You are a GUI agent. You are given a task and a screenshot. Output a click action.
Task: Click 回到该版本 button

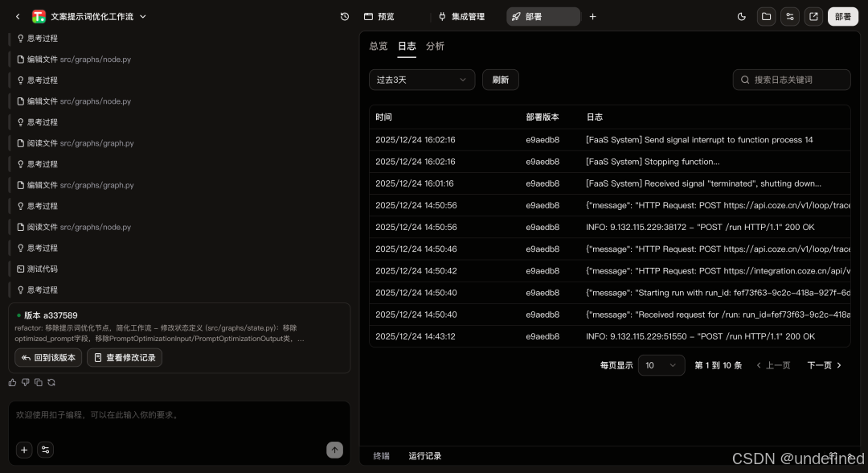(x=48, y=357)
